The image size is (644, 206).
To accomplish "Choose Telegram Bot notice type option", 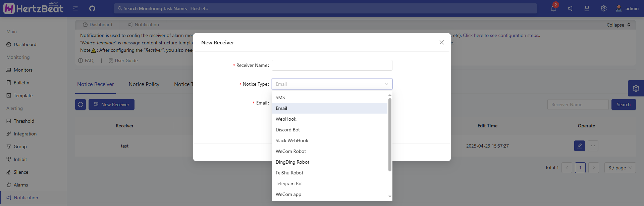I will click(289, 183).
